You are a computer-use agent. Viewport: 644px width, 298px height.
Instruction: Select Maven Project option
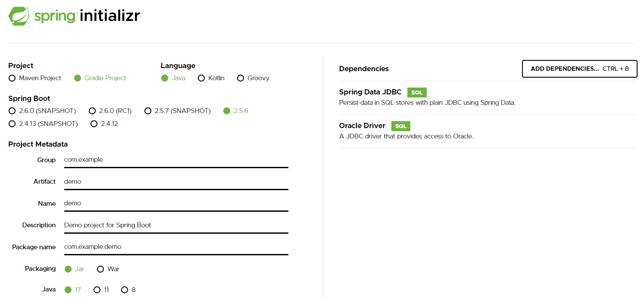[x=35, y=78]
